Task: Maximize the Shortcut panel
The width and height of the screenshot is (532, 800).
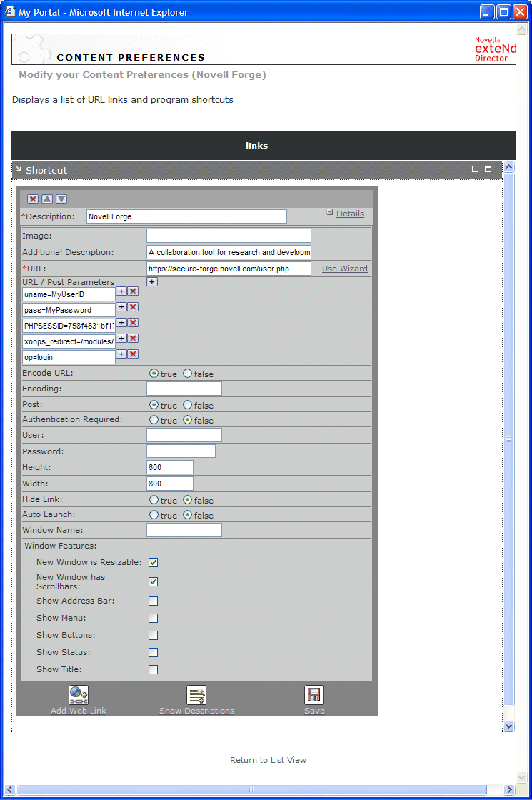Action: 488,169
